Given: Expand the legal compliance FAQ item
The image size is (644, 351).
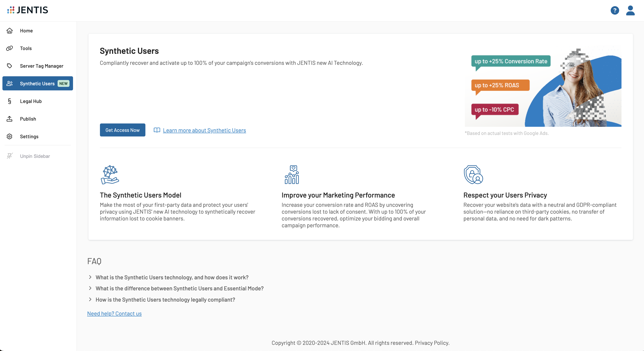Looking at the screenshot, I should (x=165, y=299).
